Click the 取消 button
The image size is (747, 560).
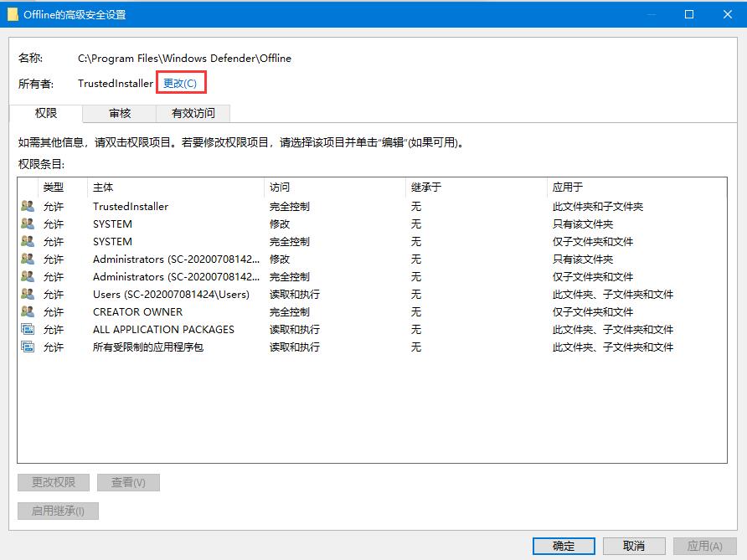[x=634, y=545]
